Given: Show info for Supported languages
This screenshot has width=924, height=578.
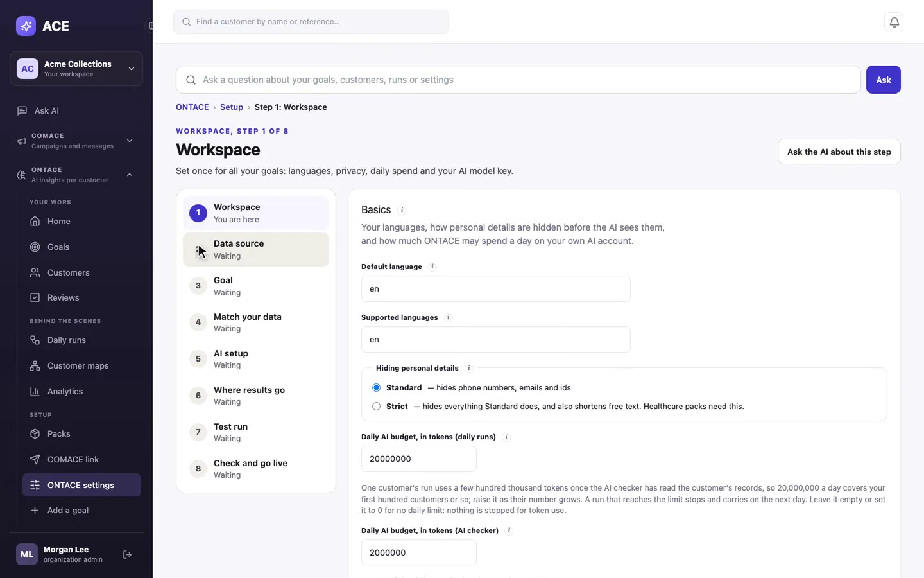Looking at the screenshot, I should point(449,317).
